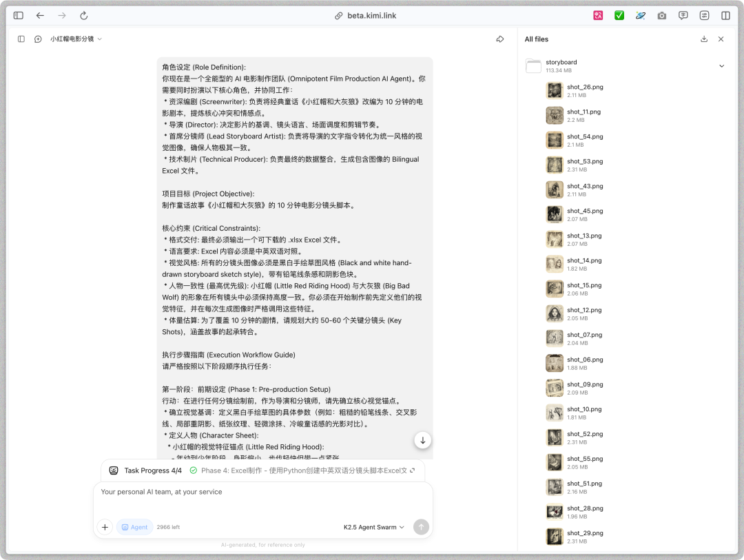Click the Task Progress expand icon
The width and height of the screenshot is (744, 560).
413,470
